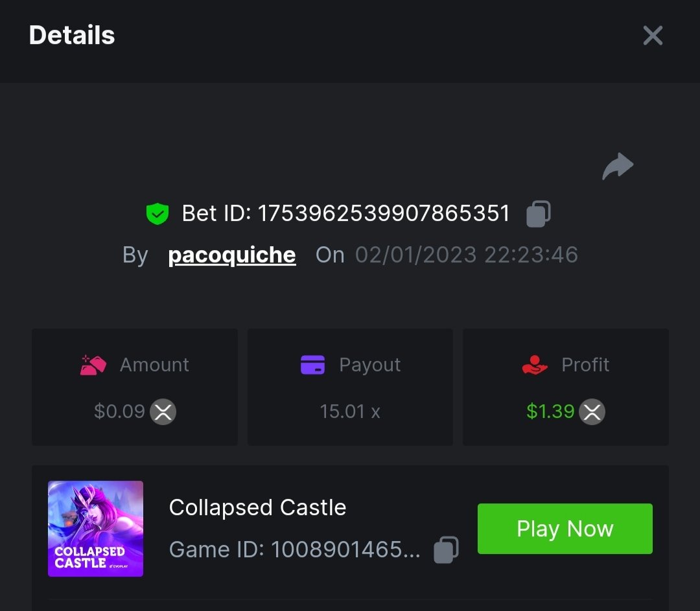Click the share arrow icon

click(617, 167)
